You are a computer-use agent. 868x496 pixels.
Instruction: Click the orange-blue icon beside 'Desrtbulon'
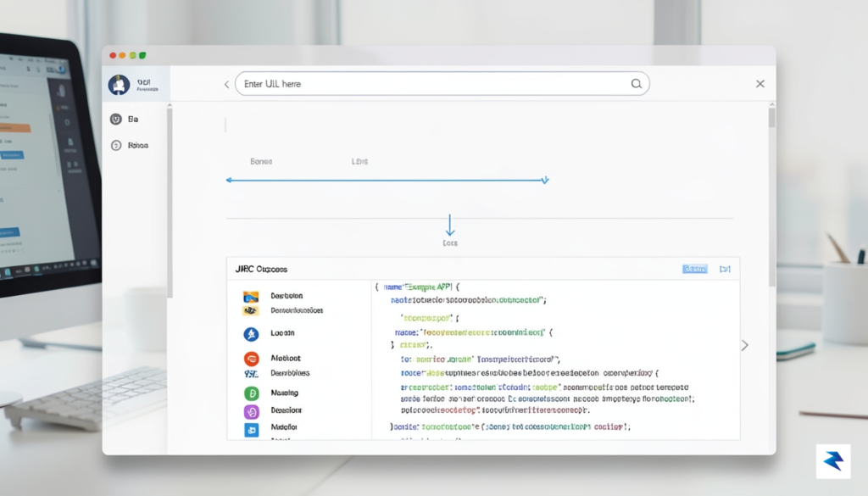coord(251,297)
